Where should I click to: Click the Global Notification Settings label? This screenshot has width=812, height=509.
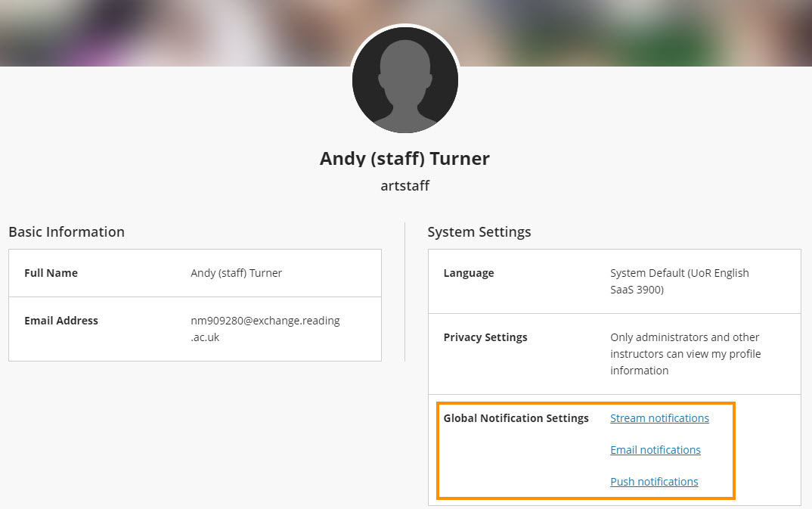516,418
